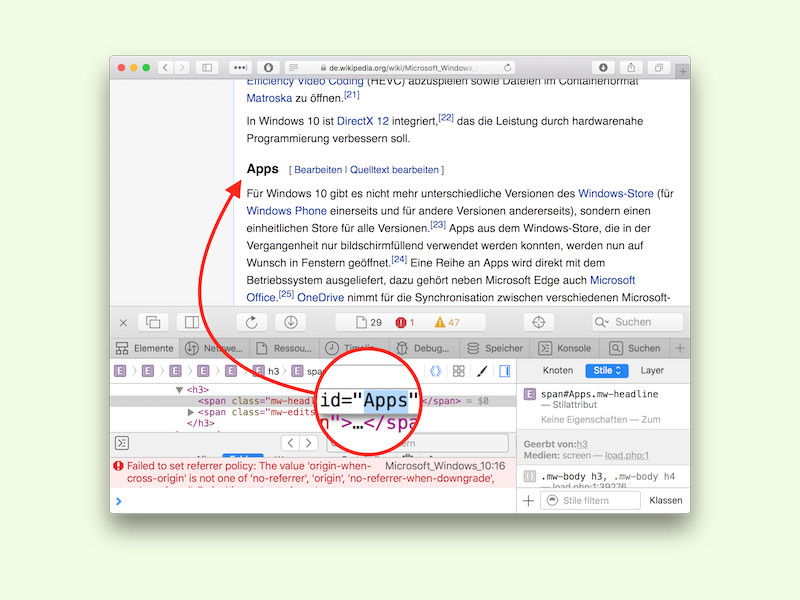Open the Share button in Safari toolbar
The height and width of the screenshot is (600, 800).
tap(631, 67)
